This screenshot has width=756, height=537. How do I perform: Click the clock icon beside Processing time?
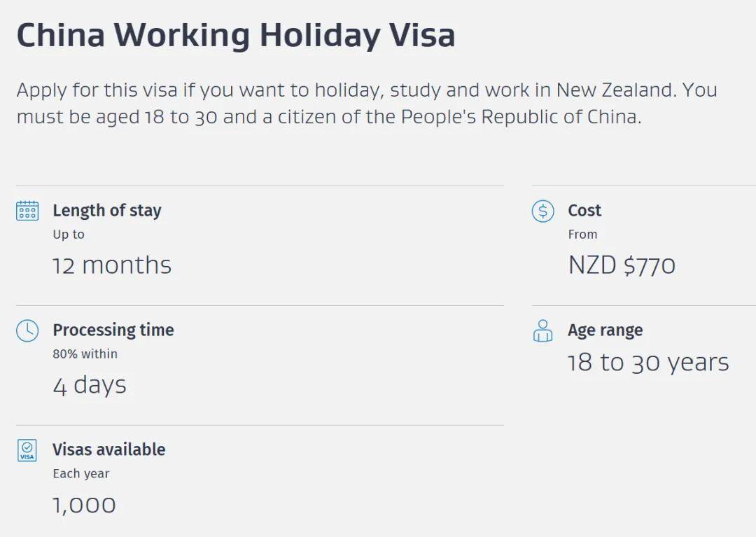tap(27, 330)
